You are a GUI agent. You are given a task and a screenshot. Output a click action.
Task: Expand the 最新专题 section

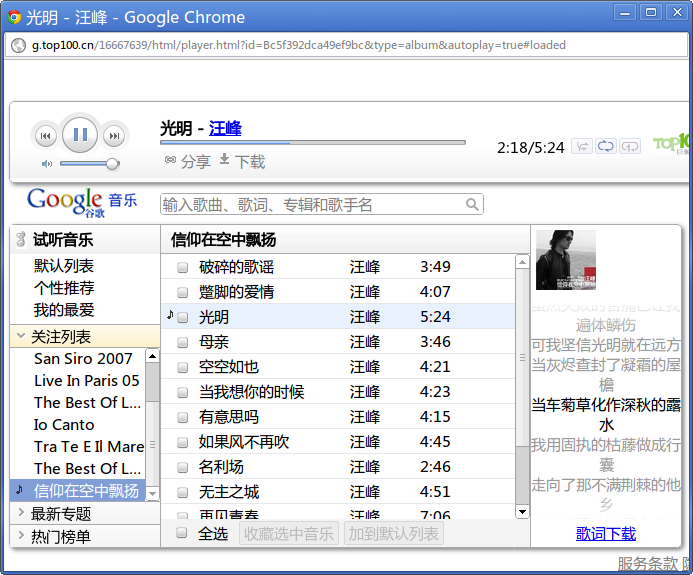(21, 512)
